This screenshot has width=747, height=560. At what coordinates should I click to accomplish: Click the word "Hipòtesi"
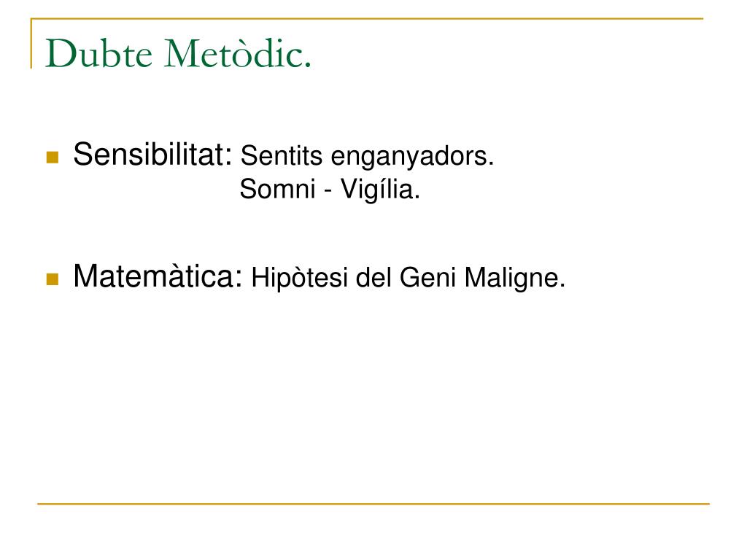pos(300,279)
